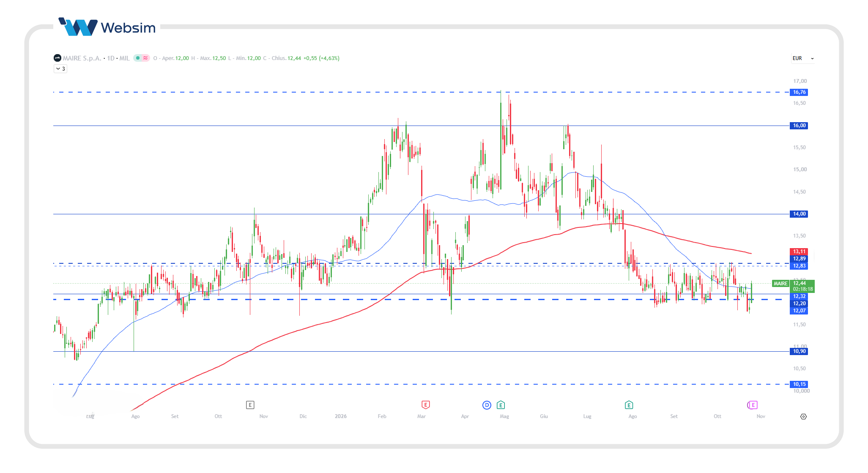
Task: Click the closing value 12,44 in header
Action: pyautogui.click(x=294, y=58)
